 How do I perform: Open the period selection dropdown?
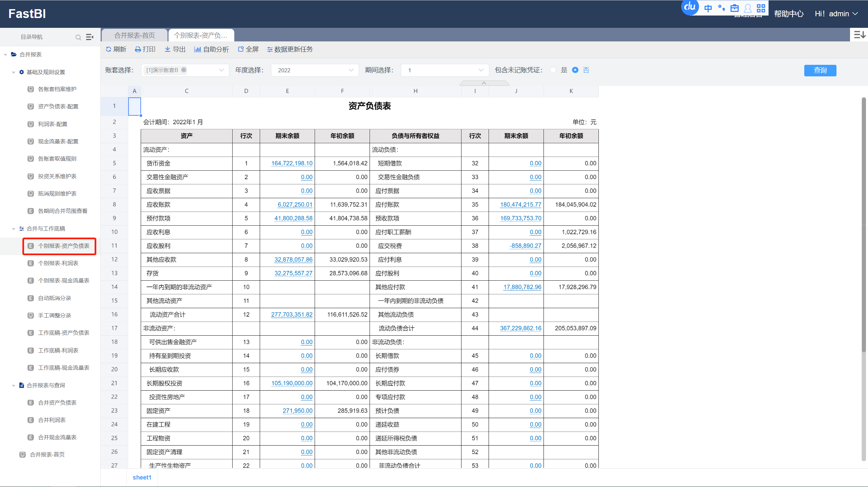point(445,70)
